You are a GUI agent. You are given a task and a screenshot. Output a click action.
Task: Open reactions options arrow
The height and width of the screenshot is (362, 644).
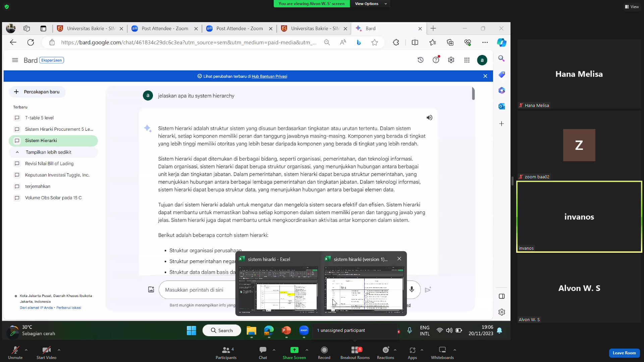(x=395, y=350)
